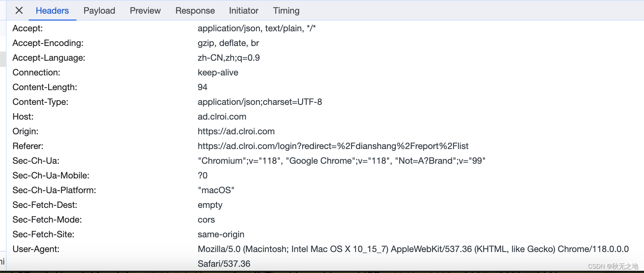Image resolution: width=644 pixels, height=273 pixels.
Task: Click the Connection keep-alive value
Action: (218, 72)
